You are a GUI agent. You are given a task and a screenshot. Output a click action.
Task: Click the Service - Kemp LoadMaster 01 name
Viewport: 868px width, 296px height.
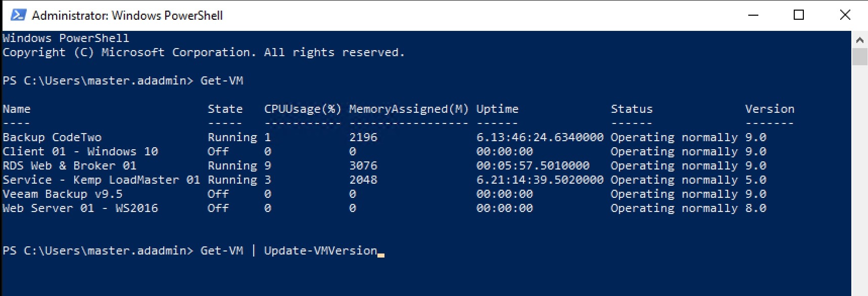pos(102,180)
